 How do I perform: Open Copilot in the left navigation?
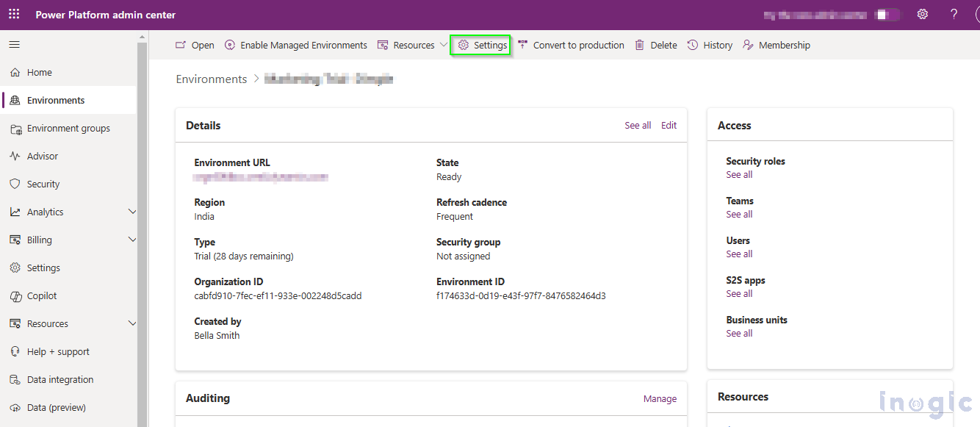coord(42,296)
